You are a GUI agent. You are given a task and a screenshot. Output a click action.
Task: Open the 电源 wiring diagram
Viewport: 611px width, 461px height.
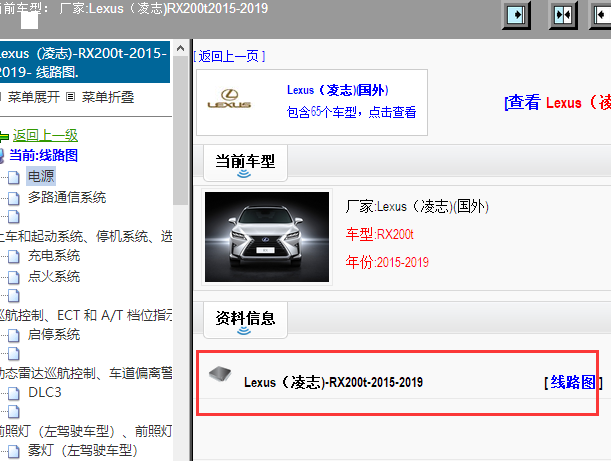click(x=41, y=176)
